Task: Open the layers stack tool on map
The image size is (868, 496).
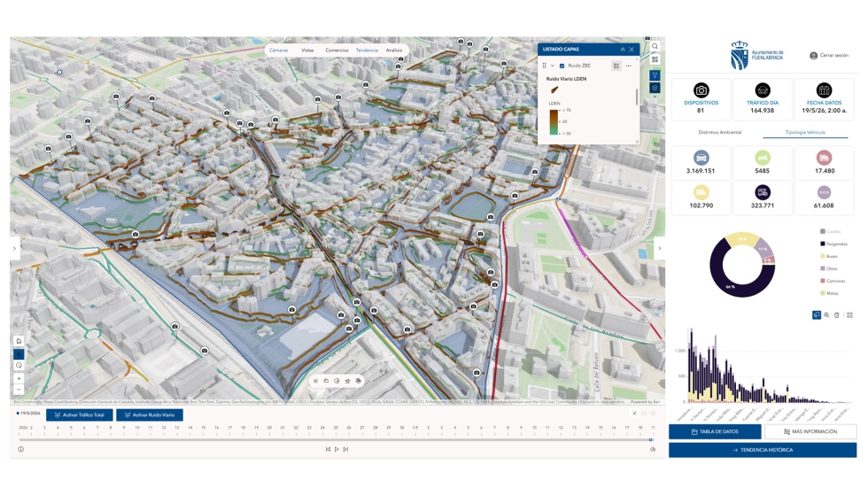Action: pos(655,88)
